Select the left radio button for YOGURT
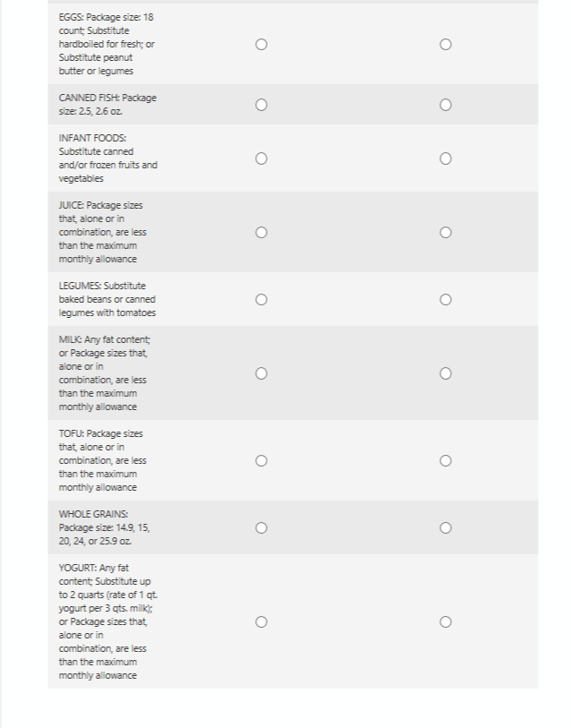571x728 pixels. (260, 621)
